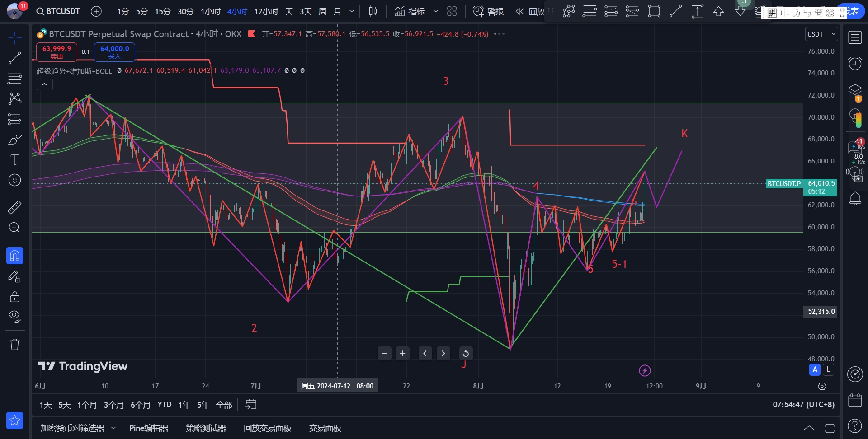
Task: Switch to 15分 timeframe
Action: pyautogui.click(x=163, y=11)
